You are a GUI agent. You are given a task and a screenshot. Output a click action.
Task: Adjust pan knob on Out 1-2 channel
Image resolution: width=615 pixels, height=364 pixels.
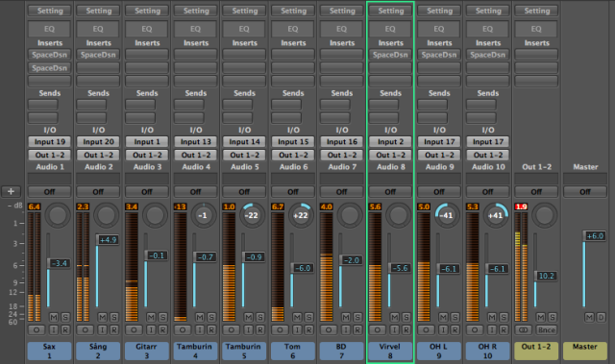pos(545,215)
